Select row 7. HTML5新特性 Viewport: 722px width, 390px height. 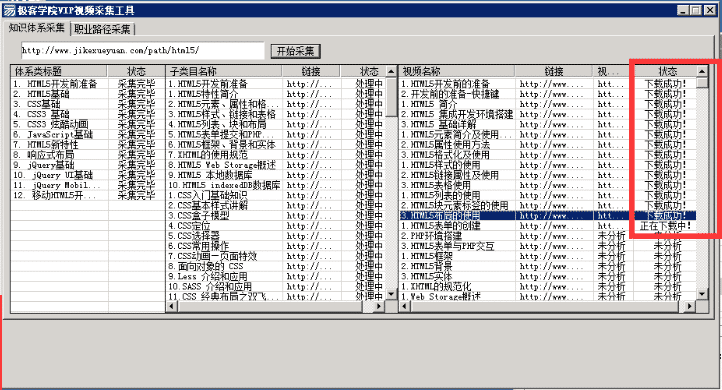click(87, 145)
